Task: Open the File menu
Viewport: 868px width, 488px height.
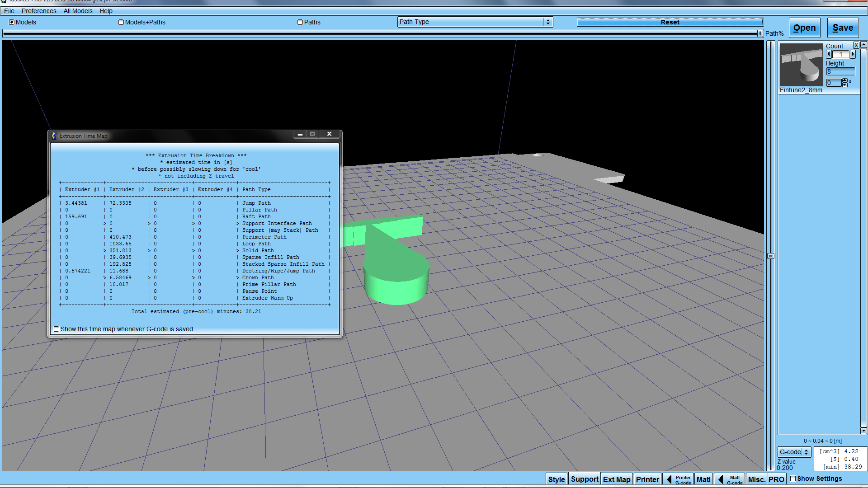Action: click(x=9, y=11)
